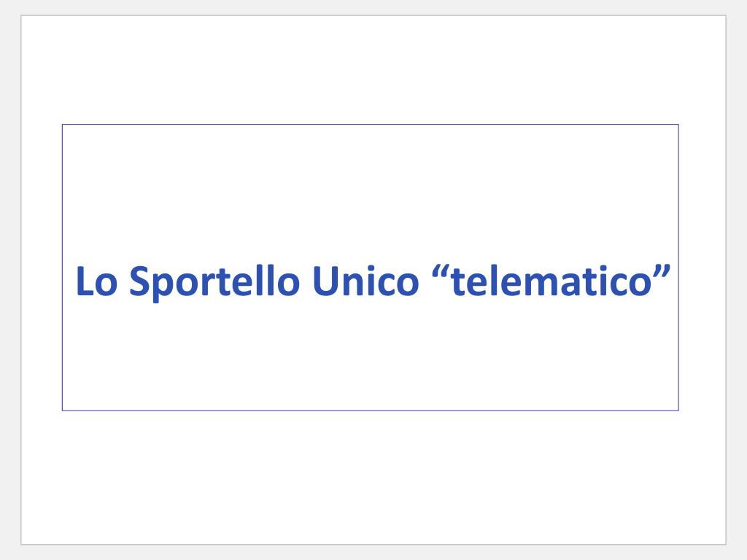
Task: Select the title text box's top border
Action: [370, 124]
